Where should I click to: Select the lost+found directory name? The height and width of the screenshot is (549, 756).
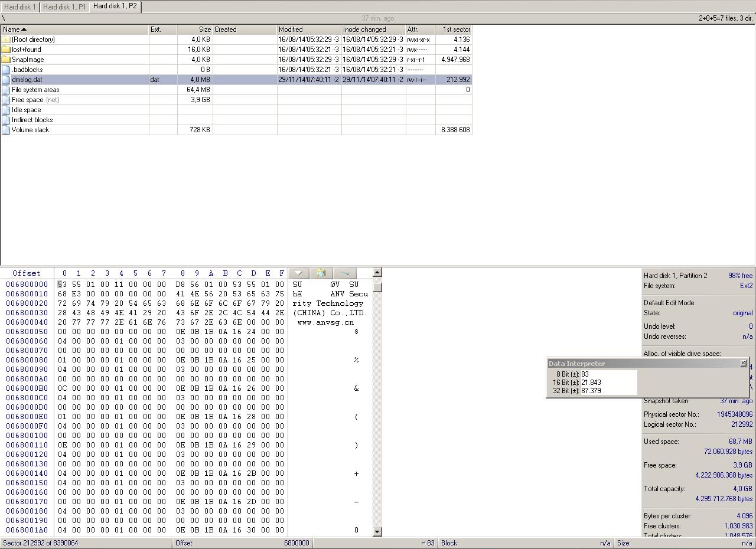click(27, 50)
